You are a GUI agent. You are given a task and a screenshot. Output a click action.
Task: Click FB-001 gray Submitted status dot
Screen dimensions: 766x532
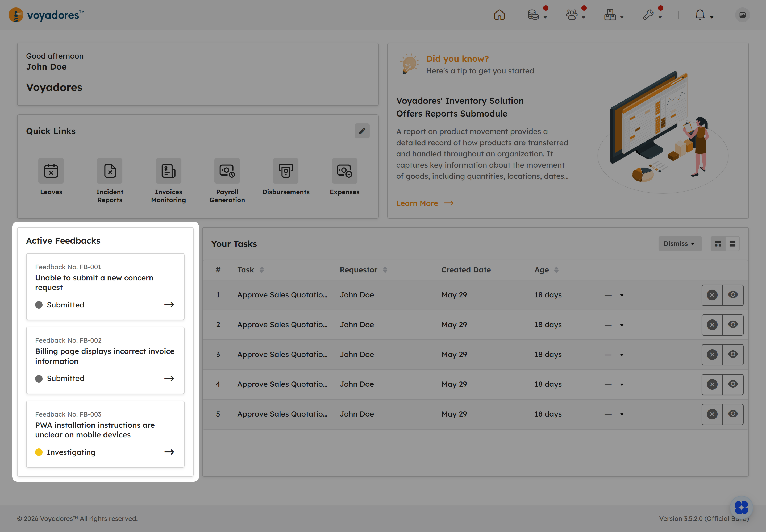click(39, 305)
